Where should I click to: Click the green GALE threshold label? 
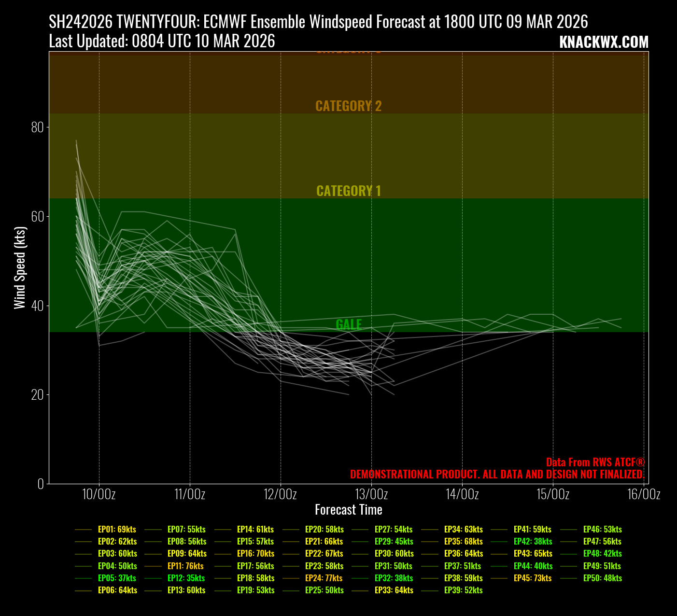click(x=348, y=324)
